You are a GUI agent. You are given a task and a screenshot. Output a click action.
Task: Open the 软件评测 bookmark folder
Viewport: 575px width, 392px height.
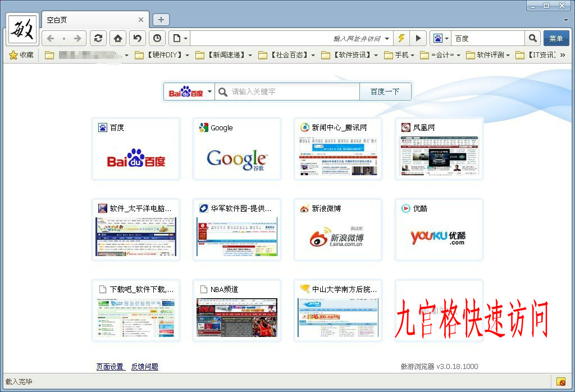(x=488, y=55)
